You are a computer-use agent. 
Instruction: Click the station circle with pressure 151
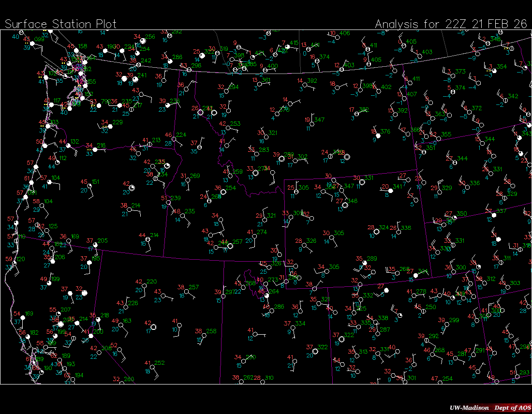click(89, 185)
